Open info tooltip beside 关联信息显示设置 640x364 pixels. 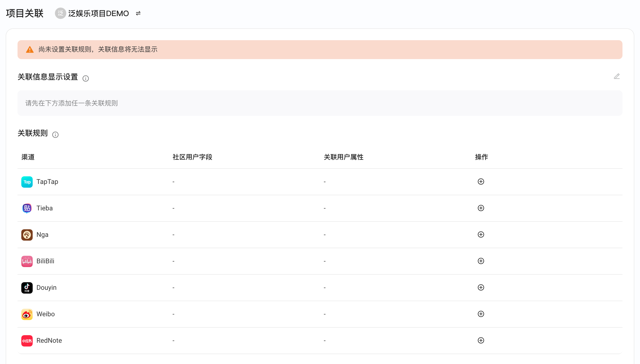pos(86,78)
